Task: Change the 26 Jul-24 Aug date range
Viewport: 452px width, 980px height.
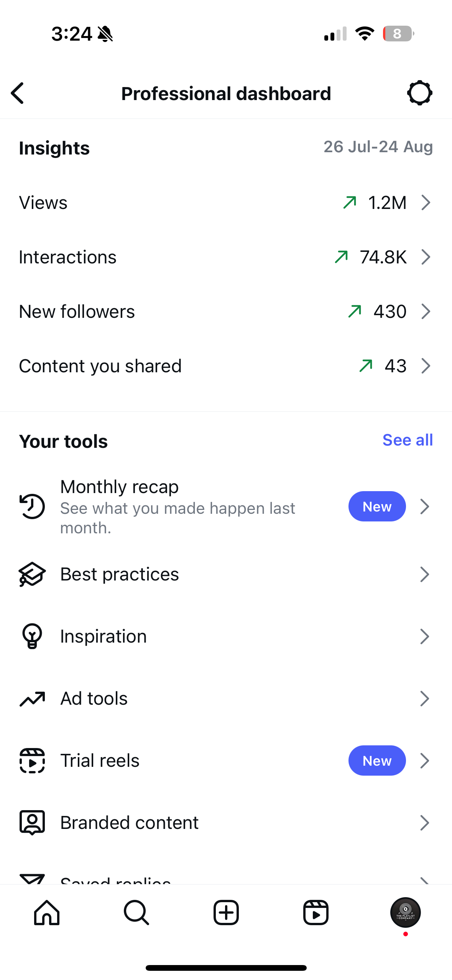Action: (378, 147)
